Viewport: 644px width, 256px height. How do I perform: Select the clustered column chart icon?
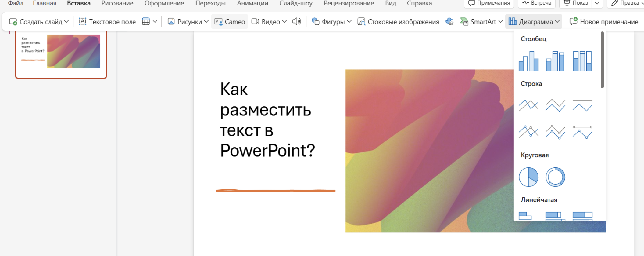pos(528,61)
